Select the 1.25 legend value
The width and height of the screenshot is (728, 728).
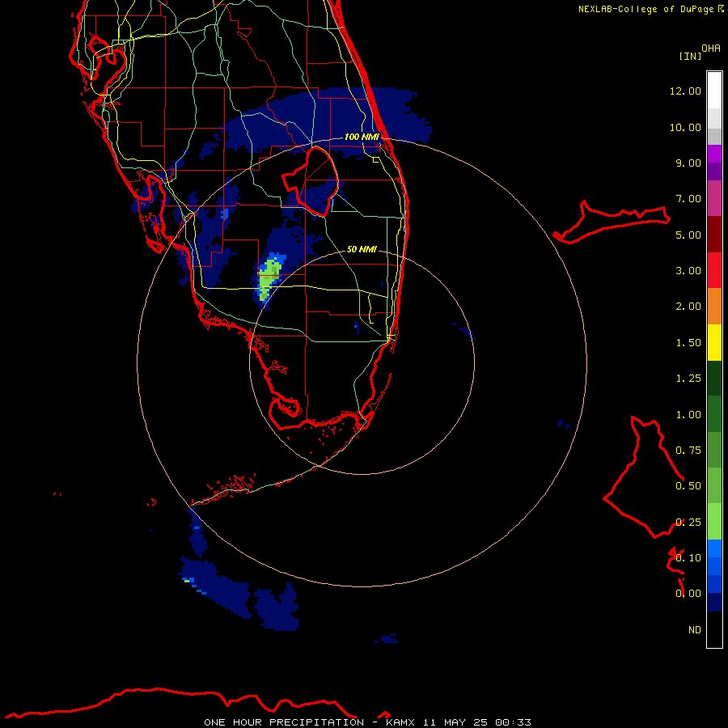(688, 379)
